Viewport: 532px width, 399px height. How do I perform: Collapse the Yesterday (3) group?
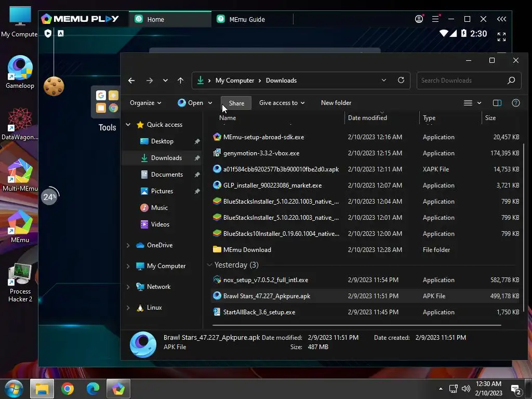point(209,265)
